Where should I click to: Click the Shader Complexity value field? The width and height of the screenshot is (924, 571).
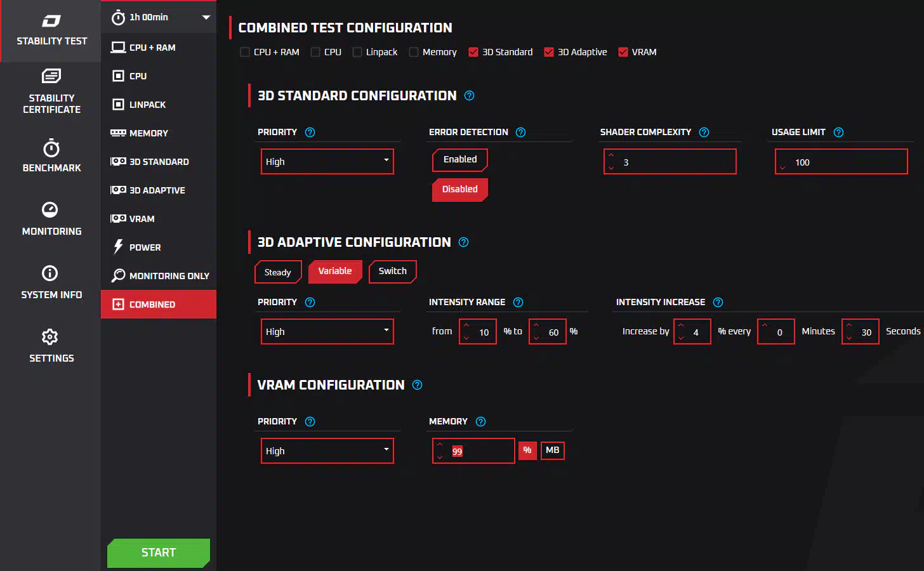(x=670, y=162)
